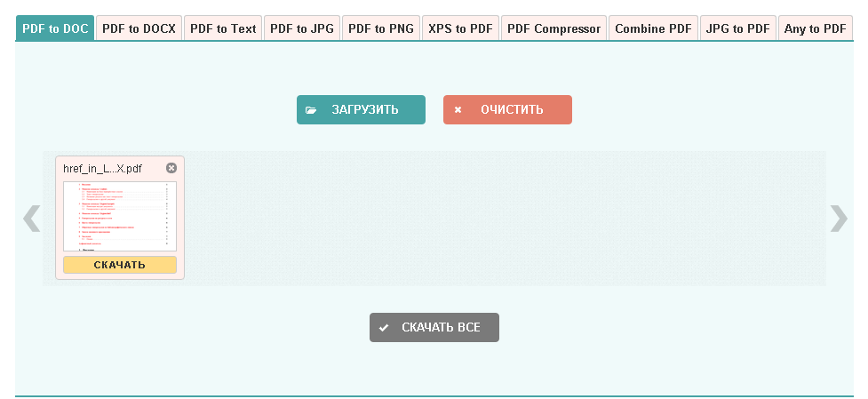Click the X icon on the ОЧИСТИТЬ button

458,110
